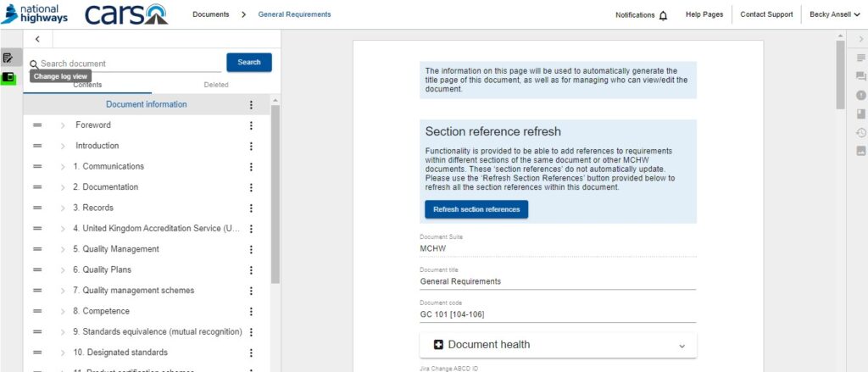Open three-dot menu for Document information
The image size is (868, 372).
251,105
